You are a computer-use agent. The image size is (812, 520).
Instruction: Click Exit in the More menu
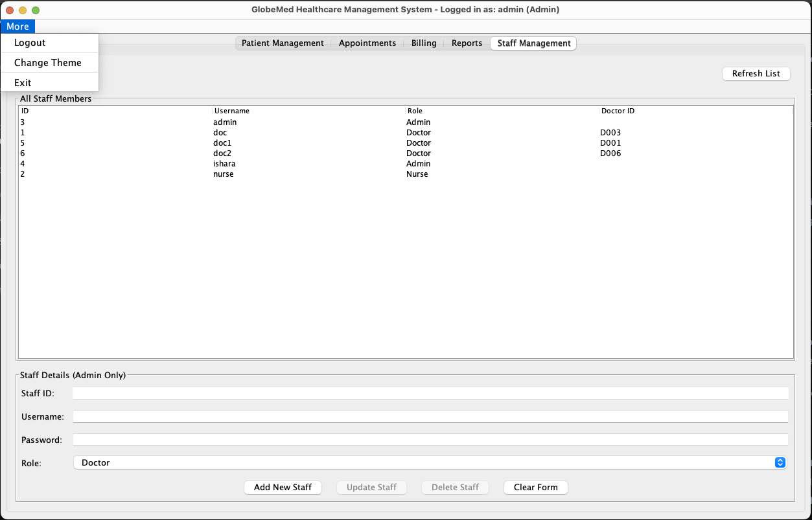[x=23, y=83]
